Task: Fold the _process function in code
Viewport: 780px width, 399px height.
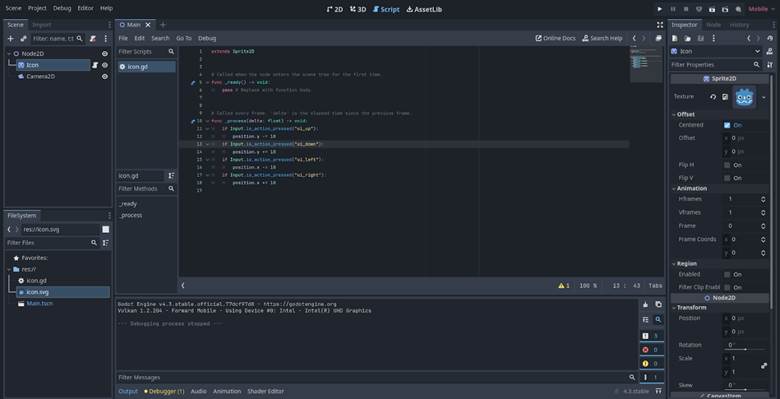Action: (207, 121)
